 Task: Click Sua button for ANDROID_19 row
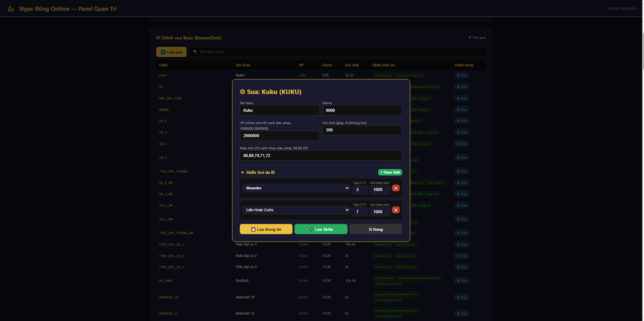pos(461,297)
